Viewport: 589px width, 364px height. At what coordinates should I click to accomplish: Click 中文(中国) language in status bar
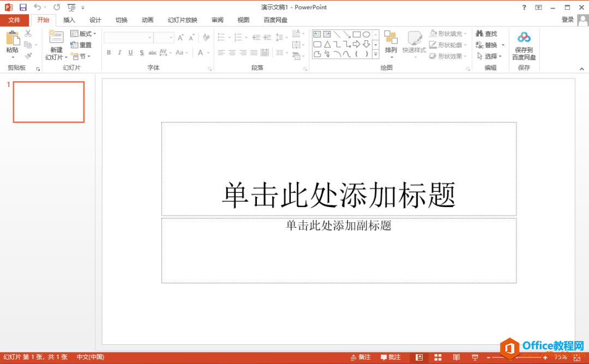coord(90,357)
